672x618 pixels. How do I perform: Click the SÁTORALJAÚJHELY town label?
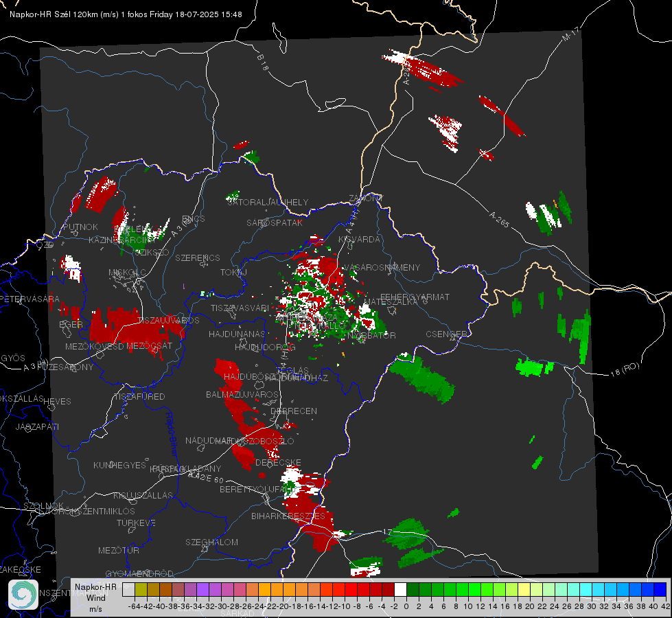[268, 202]
